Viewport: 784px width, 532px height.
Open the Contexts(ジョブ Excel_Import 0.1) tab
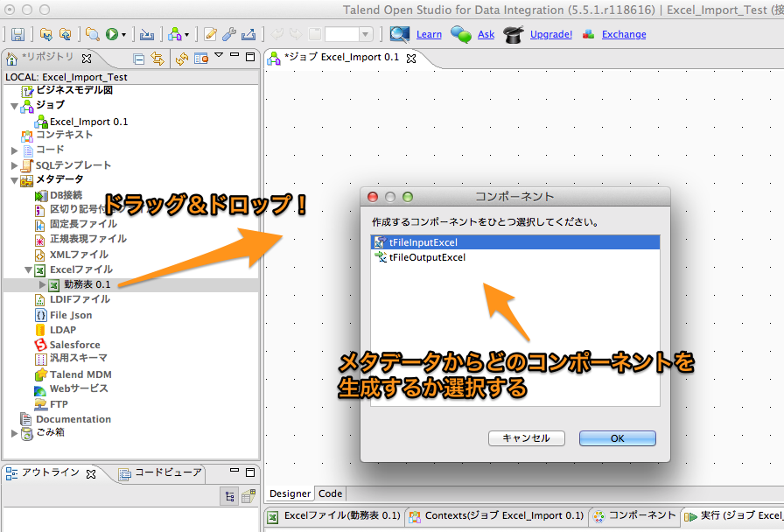498,516
